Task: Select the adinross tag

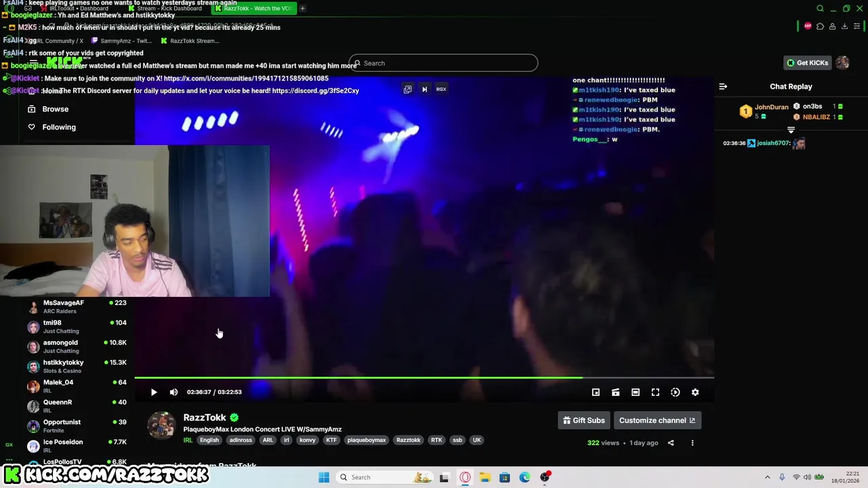Action: coord(241,440)
